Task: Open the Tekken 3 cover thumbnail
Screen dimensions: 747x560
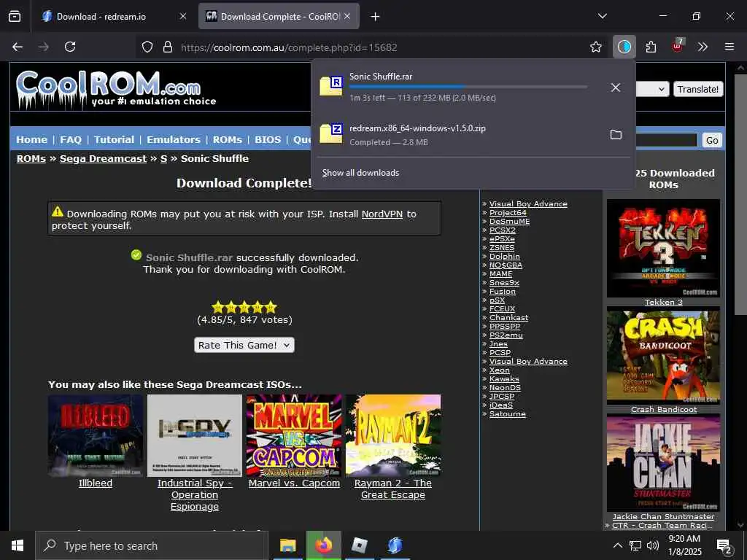Action: 663,248
